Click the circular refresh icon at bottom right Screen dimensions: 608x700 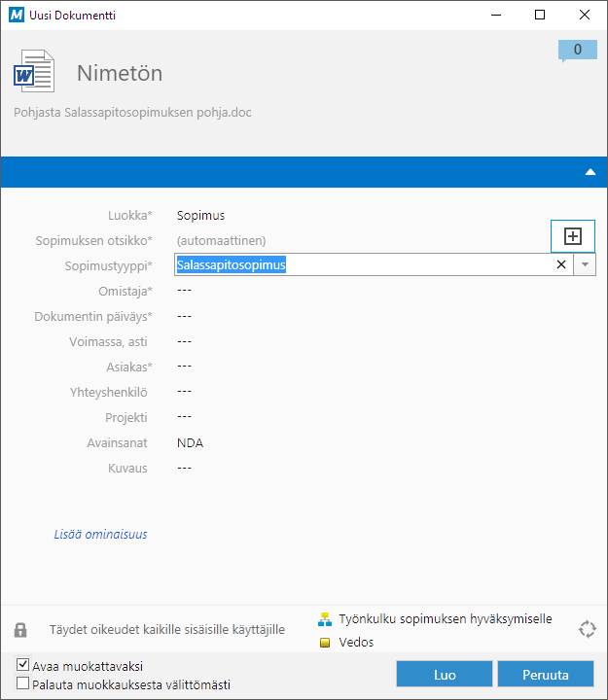point(587,629)
